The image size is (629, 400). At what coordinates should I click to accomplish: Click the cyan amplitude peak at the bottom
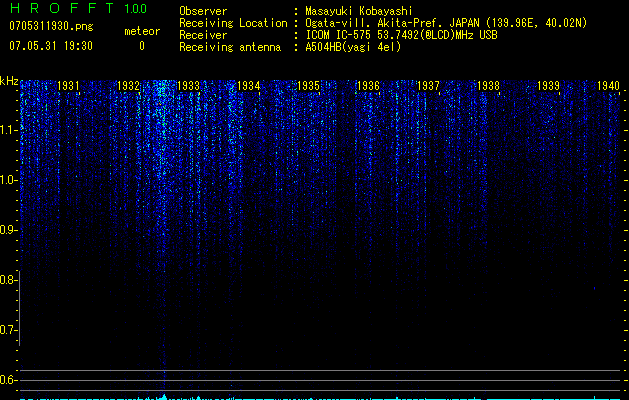163,397
